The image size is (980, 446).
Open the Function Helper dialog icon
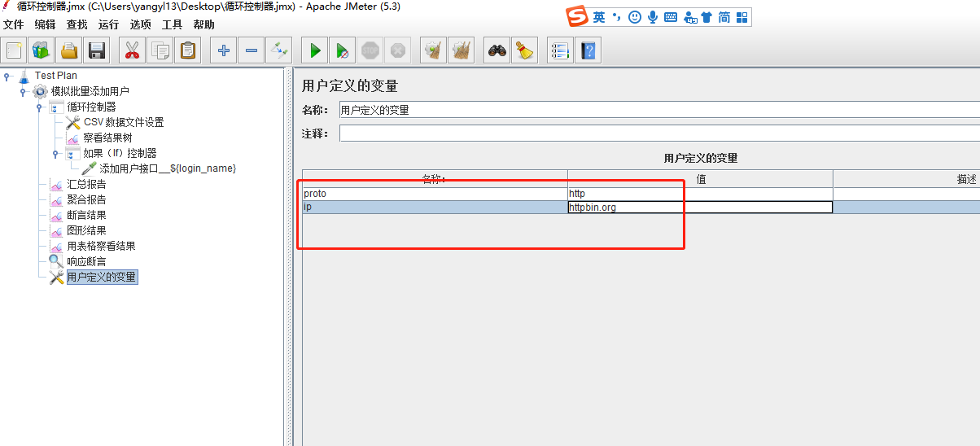click(x=561, y=50)
